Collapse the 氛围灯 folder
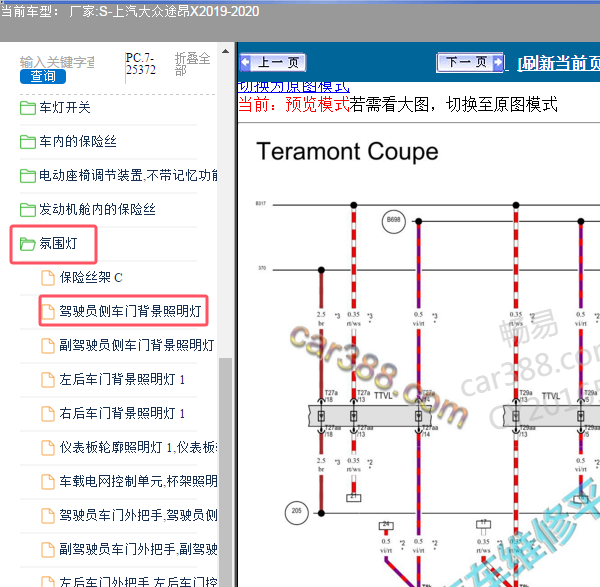600x587 pixels. 58,243
